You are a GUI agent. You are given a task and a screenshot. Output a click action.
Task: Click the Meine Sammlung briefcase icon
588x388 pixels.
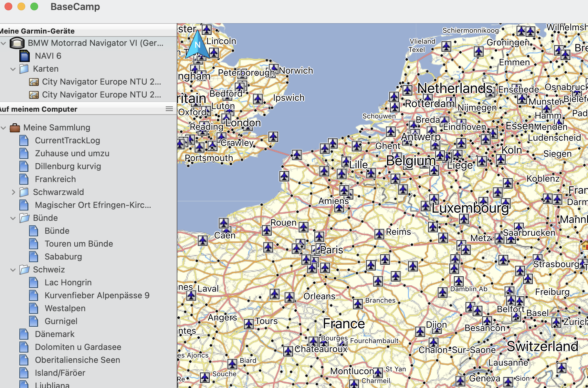coord(15,128)
